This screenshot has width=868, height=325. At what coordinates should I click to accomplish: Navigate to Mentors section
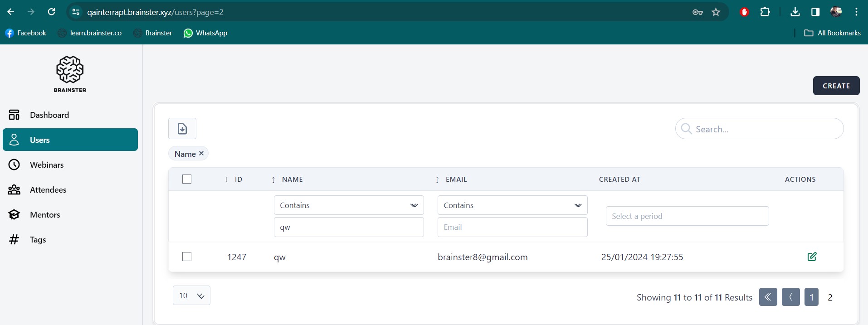click(44, 215)
